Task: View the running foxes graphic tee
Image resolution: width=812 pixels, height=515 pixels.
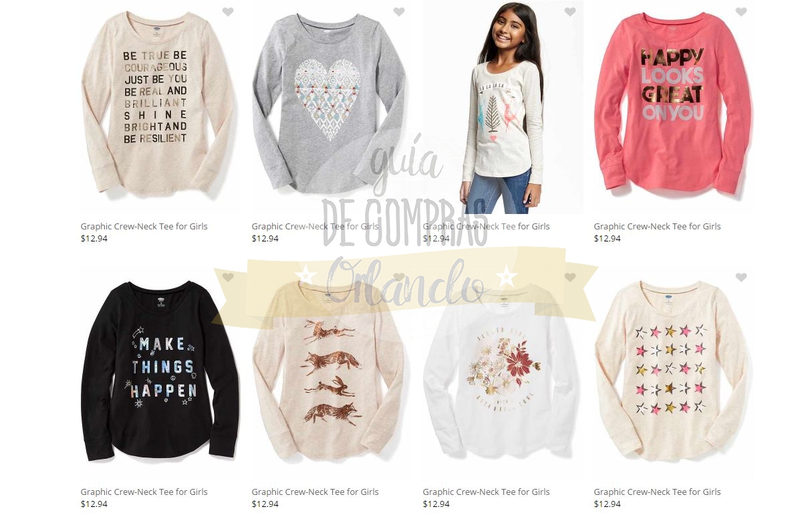Action: coord(331,373)
